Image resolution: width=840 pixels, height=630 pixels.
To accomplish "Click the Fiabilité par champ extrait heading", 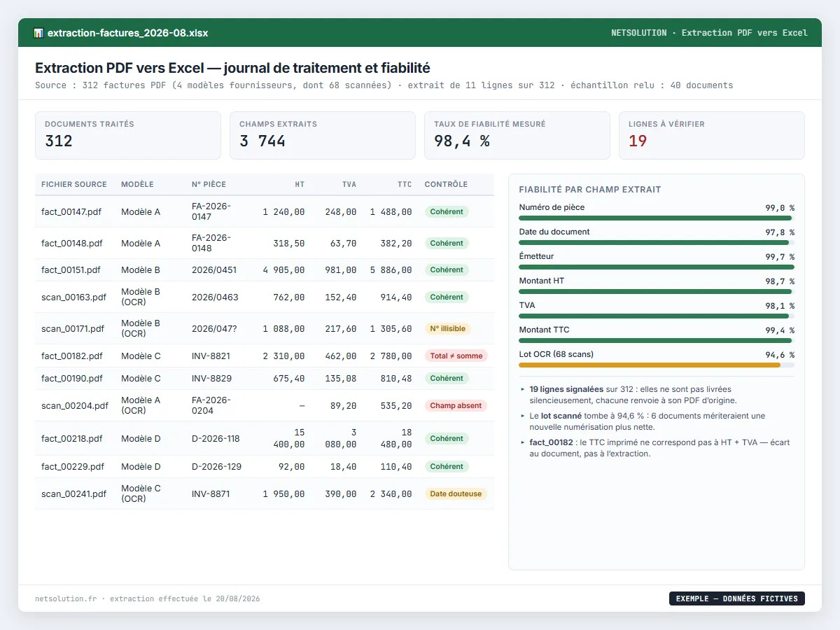I will point(590,190).
